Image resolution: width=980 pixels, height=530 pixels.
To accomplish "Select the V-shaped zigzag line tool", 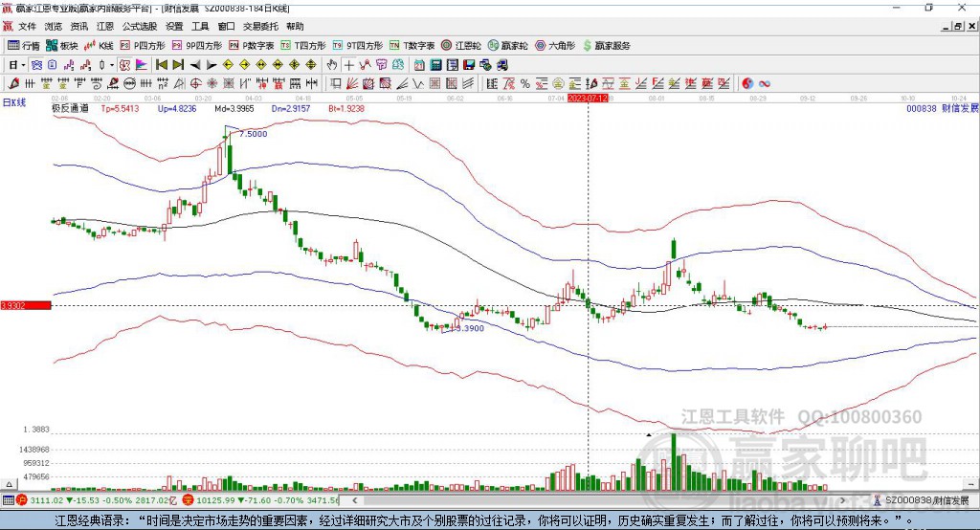I will (x=418, y=84).
